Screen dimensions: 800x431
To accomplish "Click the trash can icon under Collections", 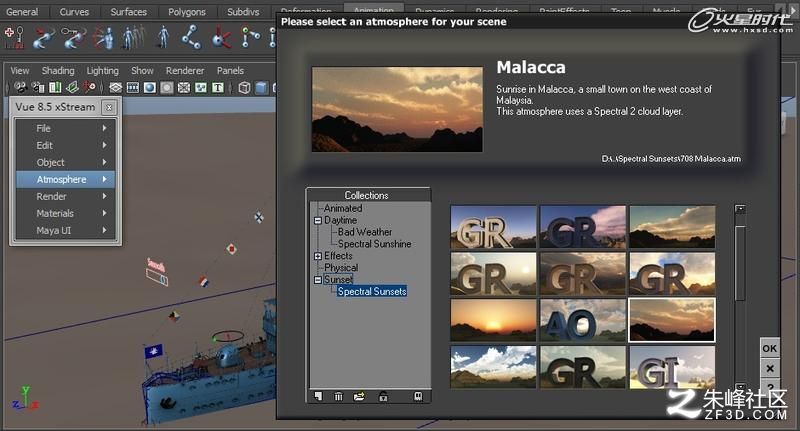I will 338,396.
